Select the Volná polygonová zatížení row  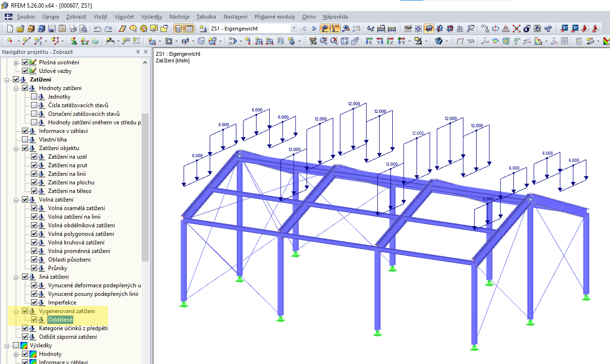coord(81,234)
